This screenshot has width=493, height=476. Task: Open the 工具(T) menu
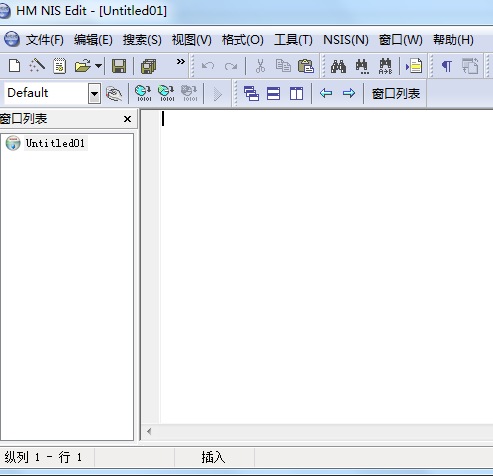[293, 40]
